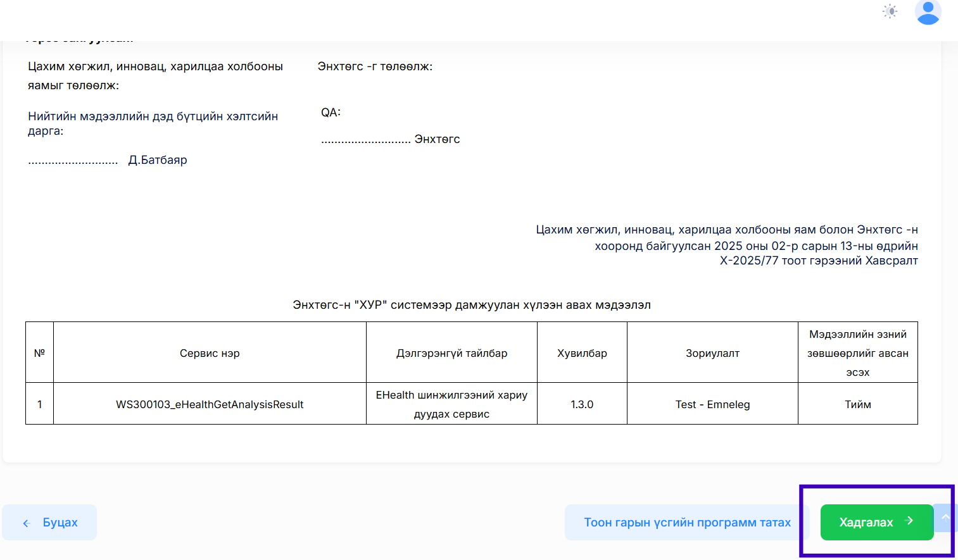The width and height of the screenshot is (958, 560).
Task: Select the version 1.3.0 cell
Action: (582, 404)
